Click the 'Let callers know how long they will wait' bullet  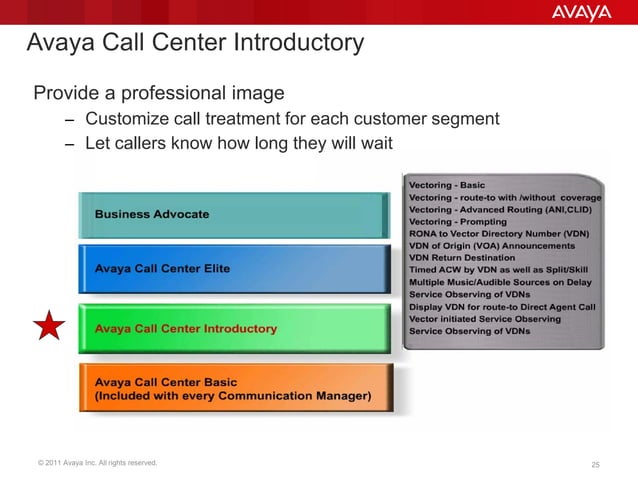[x=239, y=143]
